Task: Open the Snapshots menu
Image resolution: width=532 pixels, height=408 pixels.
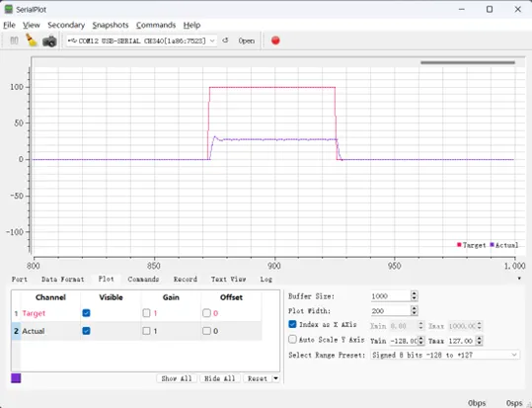Action: pos(111,25)
